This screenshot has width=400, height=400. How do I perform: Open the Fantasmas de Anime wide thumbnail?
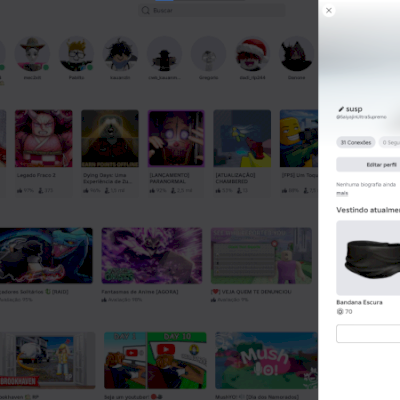point(152,256)
